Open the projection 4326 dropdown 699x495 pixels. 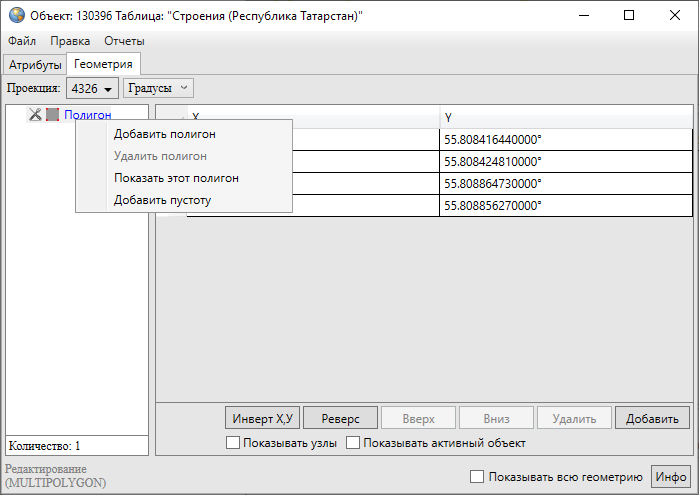[92, 89]
